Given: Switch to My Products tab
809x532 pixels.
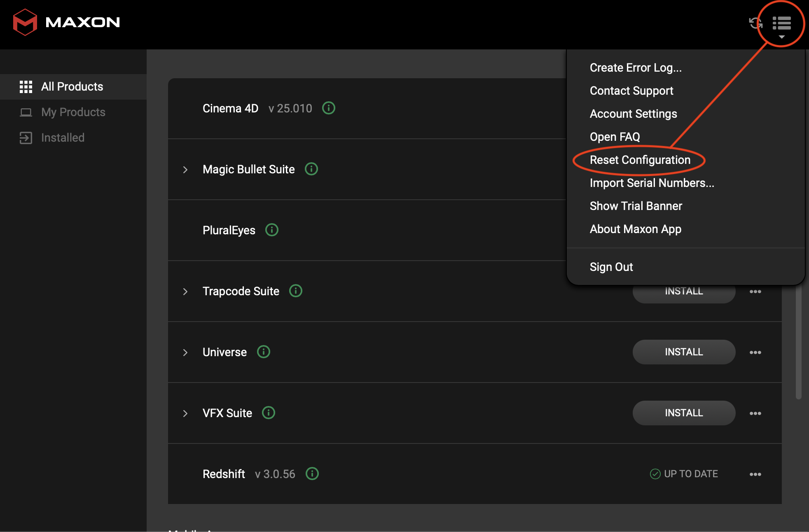Looking at the screenshot, I should 73,112.
